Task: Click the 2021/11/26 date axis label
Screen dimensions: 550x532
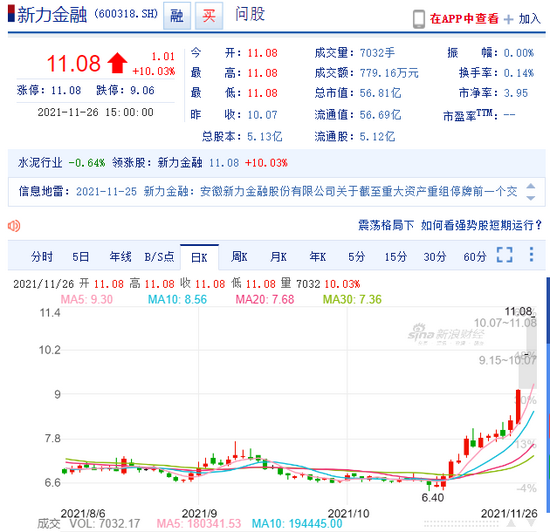Action: point(509,514)
